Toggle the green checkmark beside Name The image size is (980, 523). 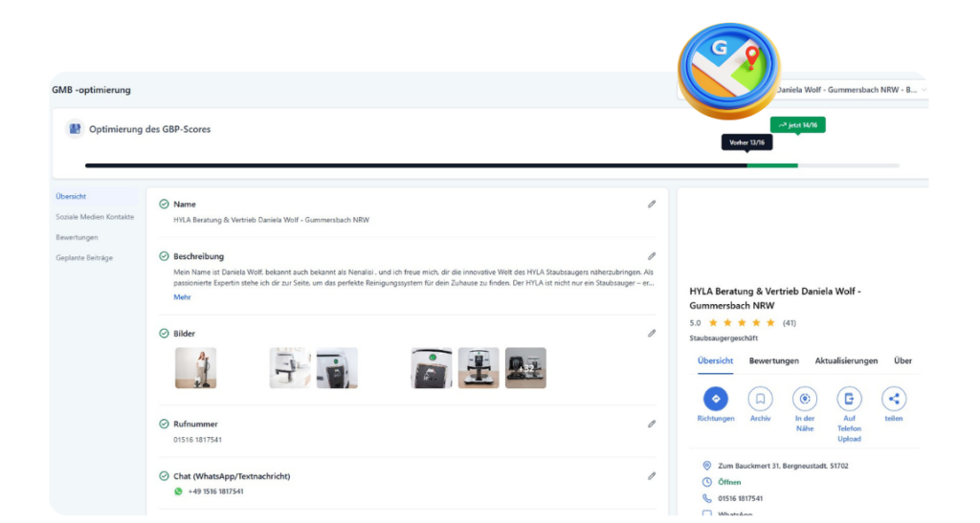click(x=164, y=204)
